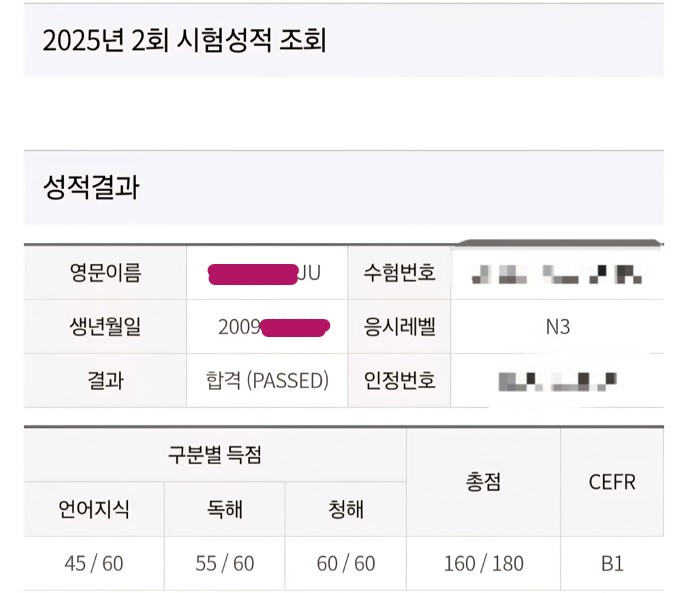Select the 160 / 180 total score
Screen dimensions: 687x593
483,563
